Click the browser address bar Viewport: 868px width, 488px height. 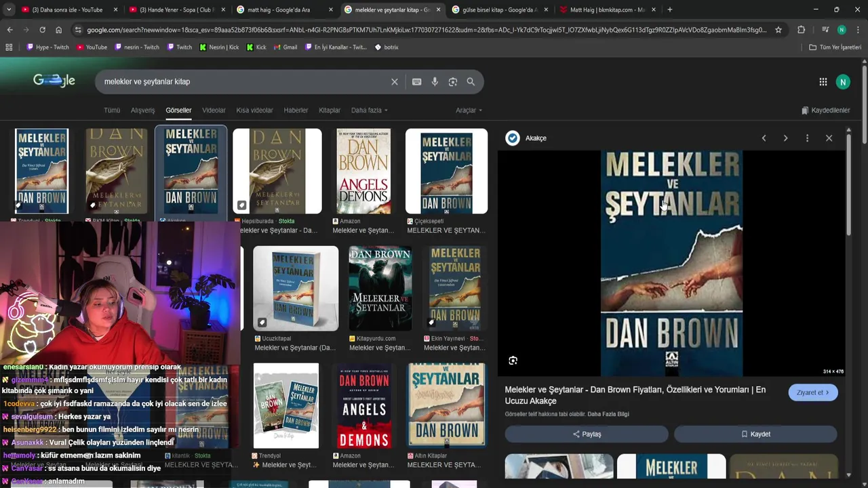coord(426,30)
